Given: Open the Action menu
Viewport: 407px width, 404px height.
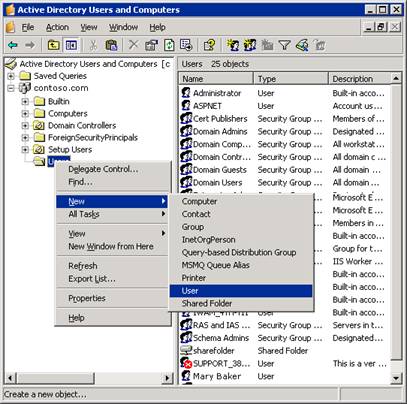Looking at the screenshot, I should pyautogui.click(x=57, y=27).
